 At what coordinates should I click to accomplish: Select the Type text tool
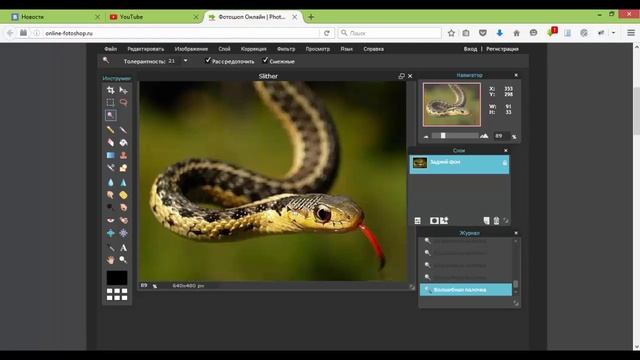click(123, 248)
